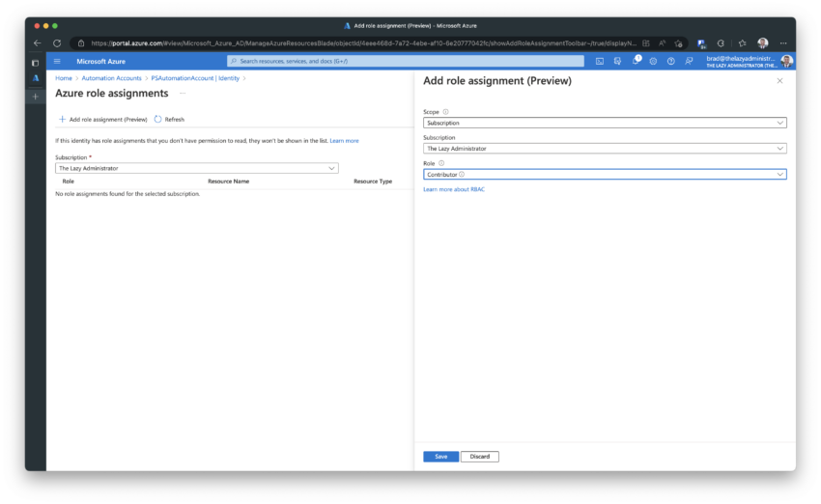This screenshot has width=821, height=504.
Task: Save the role assignment
Action: tap(440, 457)
